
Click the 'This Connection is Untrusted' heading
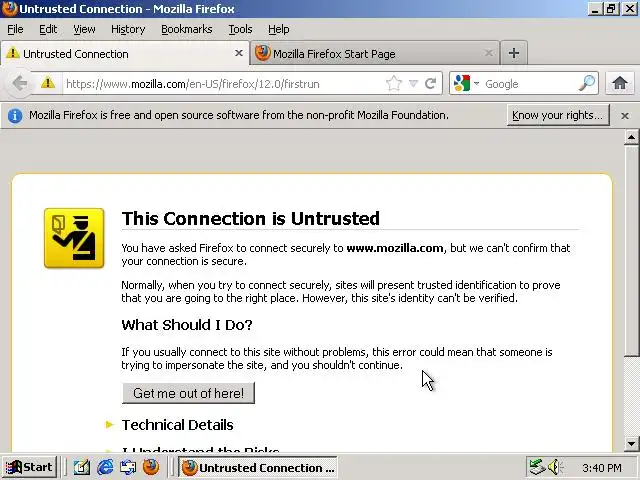[251, 218]
